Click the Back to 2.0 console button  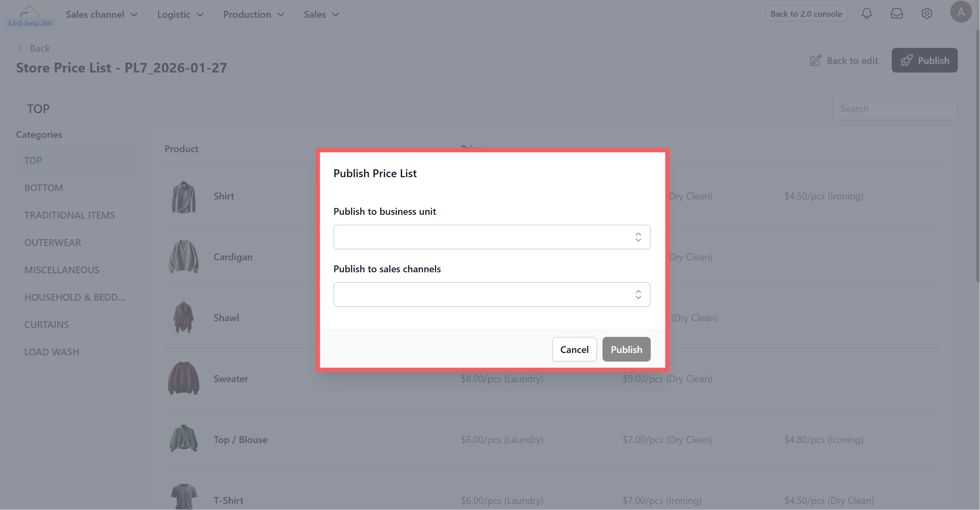pyautogui.click(x=806, y=14)
